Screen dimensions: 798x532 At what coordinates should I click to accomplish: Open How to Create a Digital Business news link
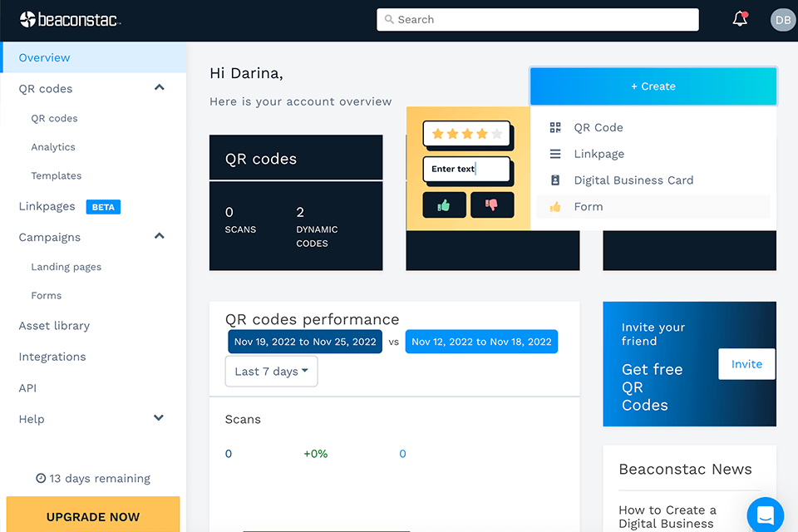tap(667, 517)
